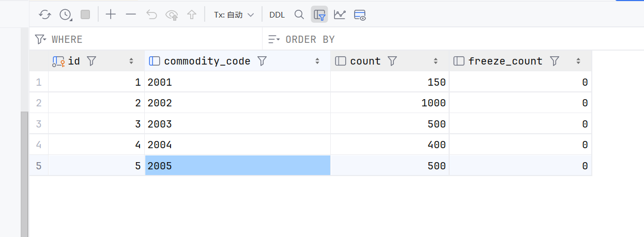Screen dimensions: 644x237
Task: Open the find magnifier in toolbar
Action: click(299, 14)
